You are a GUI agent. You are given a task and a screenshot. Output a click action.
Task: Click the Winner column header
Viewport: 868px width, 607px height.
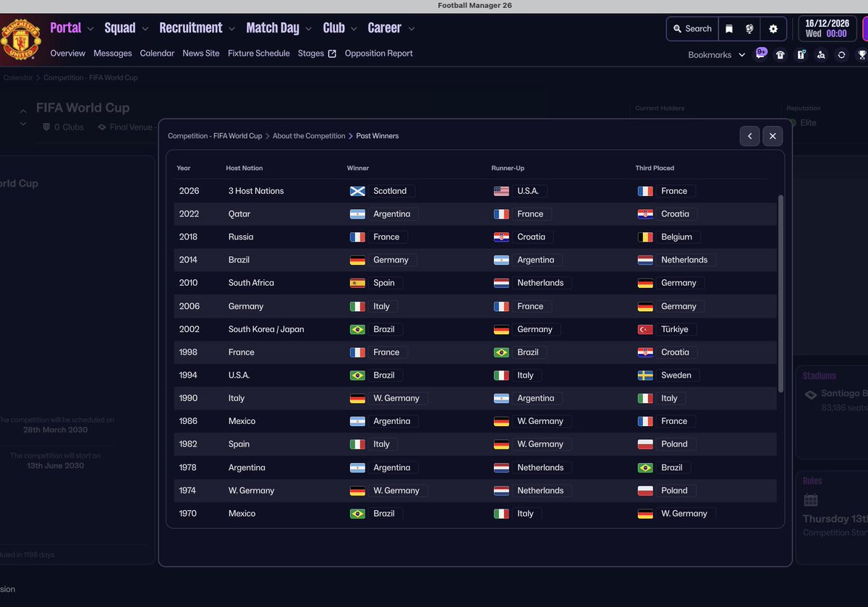pyautogui.click(x=358, y=168)
